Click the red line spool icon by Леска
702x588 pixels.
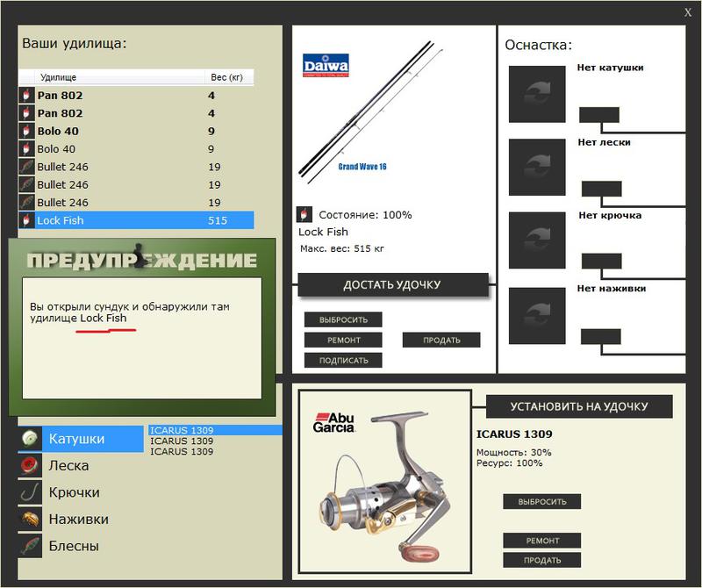coord(30,465)
